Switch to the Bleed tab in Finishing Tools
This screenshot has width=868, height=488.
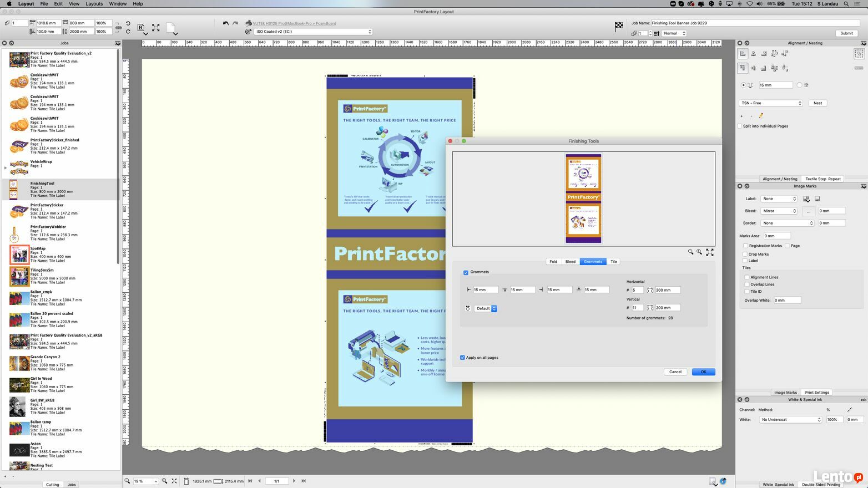[x=571, y=262]
